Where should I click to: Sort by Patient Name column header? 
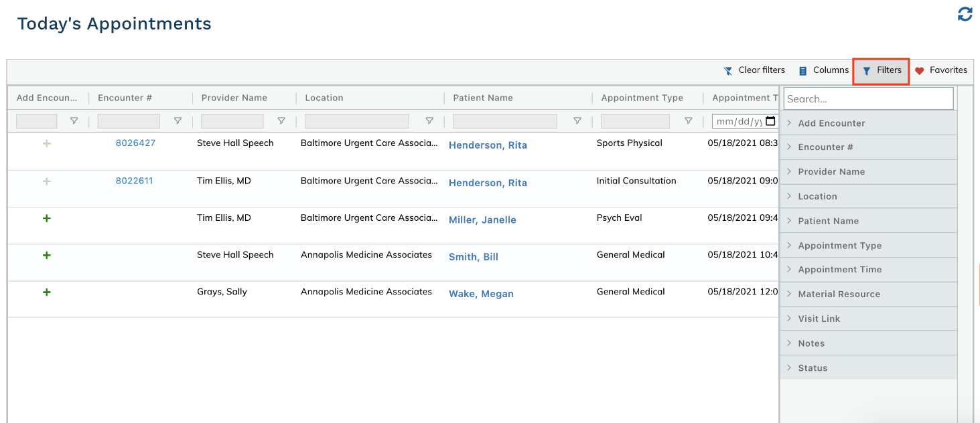tap(483, 98)
